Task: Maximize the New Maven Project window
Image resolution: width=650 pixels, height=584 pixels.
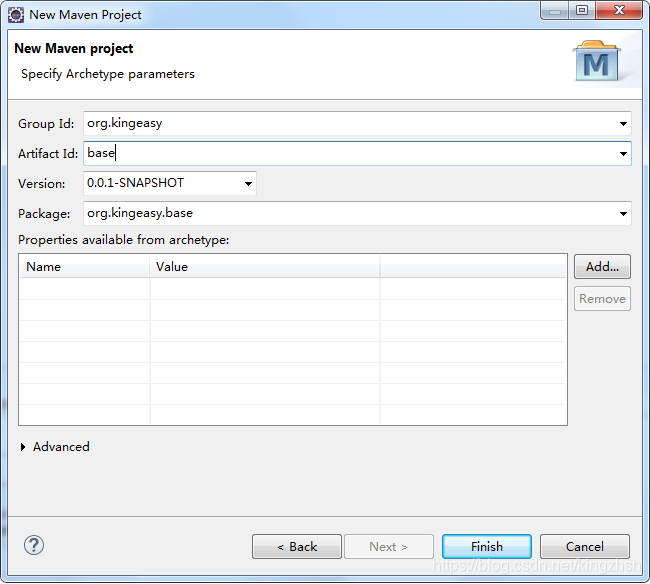Action: point(582,11)
